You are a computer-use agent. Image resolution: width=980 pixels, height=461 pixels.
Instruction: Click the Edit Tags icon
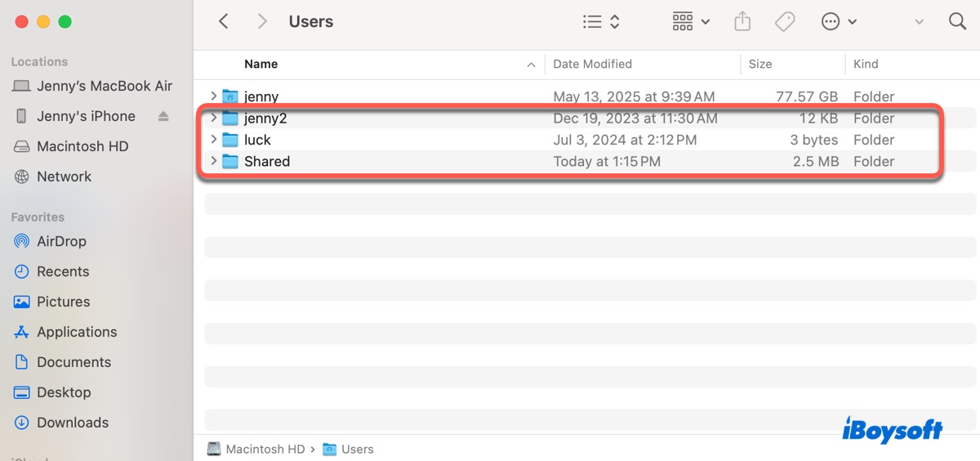click(x=785, y=22)
